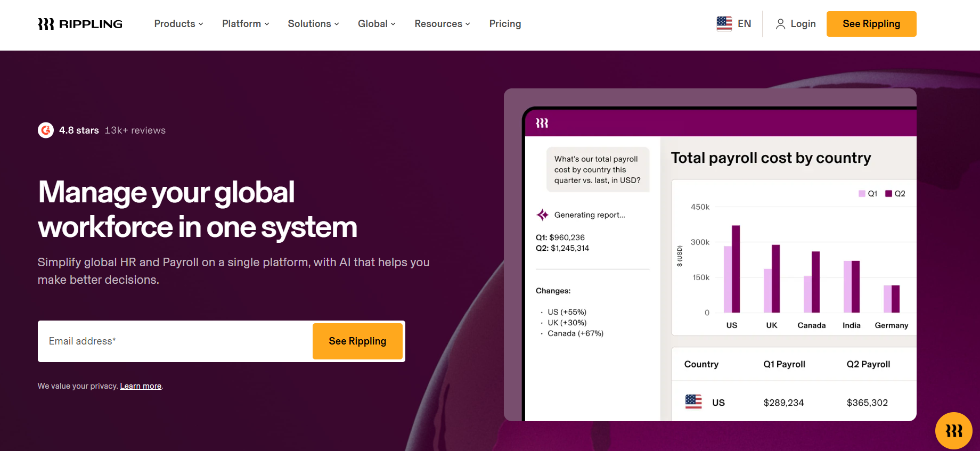The image size is (980, 451).
Task: Click the Login user icon
Action: [780, 24]
